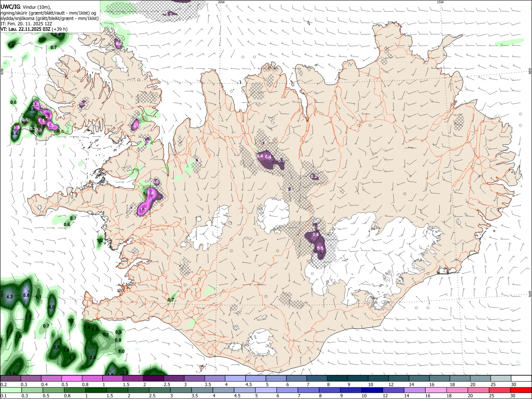Click the '15W' longitude label
The width and height of the screenshot is (532, 399).
pyautogui.click(x=440, y=2)
